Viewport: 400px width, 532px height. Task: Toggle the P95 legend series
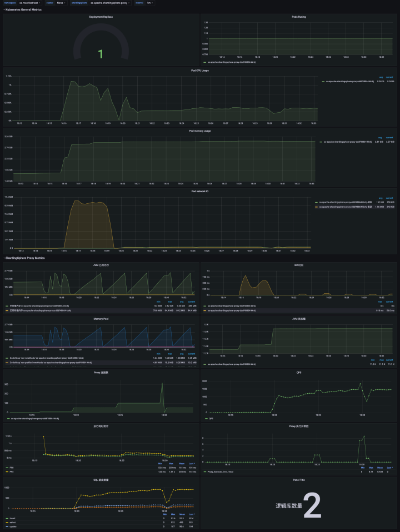pos(12,471)
